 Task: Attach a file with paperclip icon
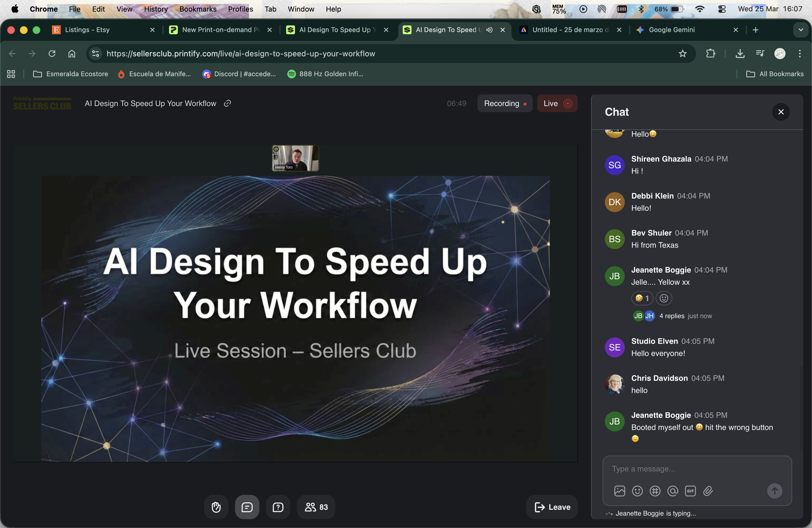pyautogui.click(x=708, y=491)
